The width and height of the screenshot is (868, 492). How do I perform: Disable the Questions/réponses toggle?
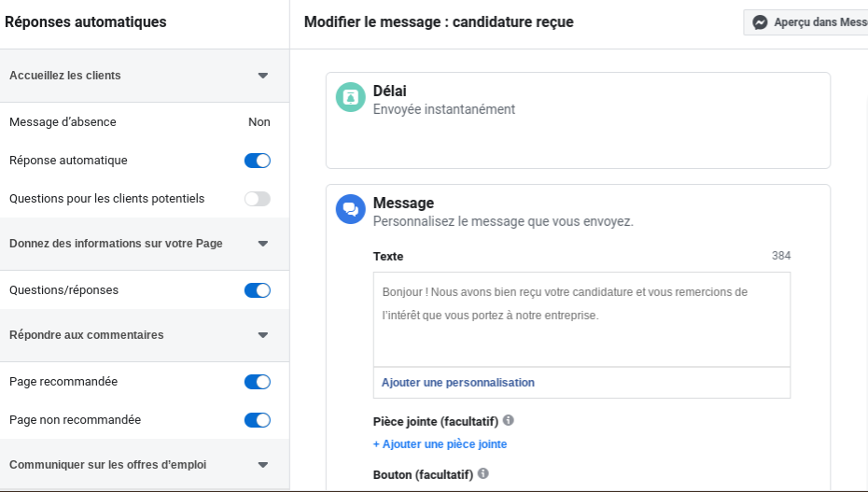click(x=258, y=290)
